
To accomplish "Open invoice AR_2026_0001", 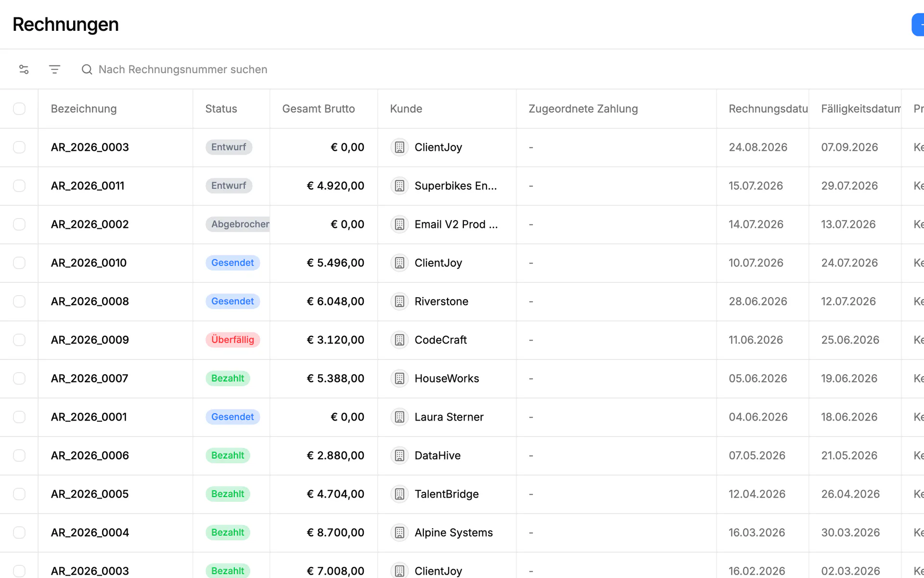I will 89,417.
